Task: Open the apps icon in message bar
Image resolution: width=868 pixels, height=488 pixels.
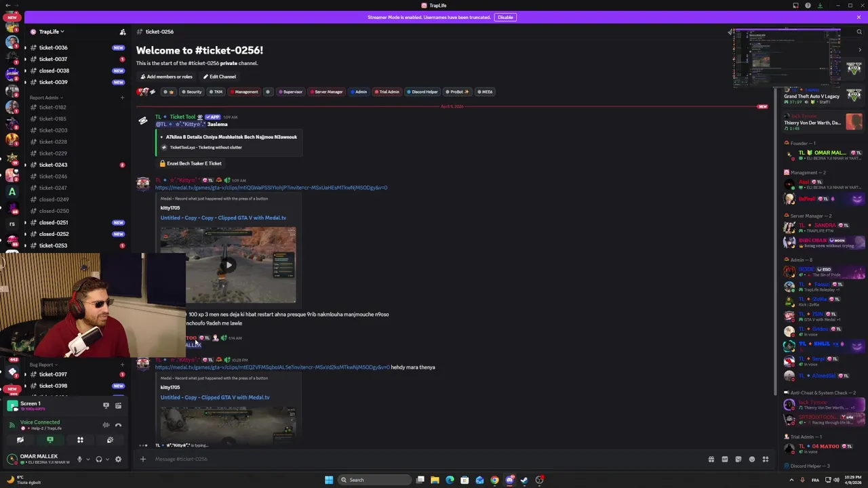Action: tap(765, 459)
